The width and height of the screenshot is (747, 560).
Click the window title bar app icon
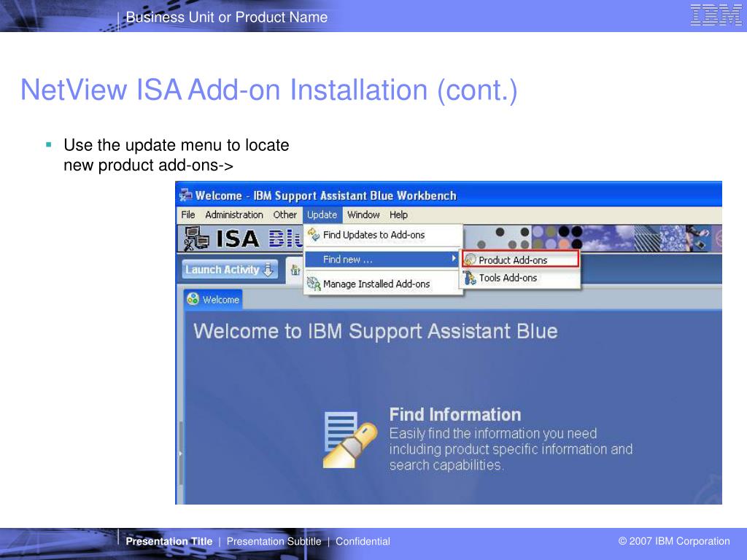tap(185, 195)
